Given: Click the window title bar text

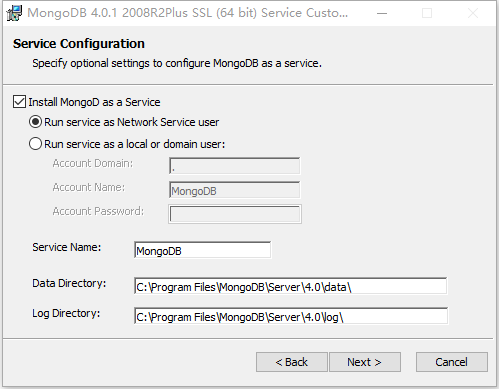Looking at the screenshot, I should [x=187, y=13].
